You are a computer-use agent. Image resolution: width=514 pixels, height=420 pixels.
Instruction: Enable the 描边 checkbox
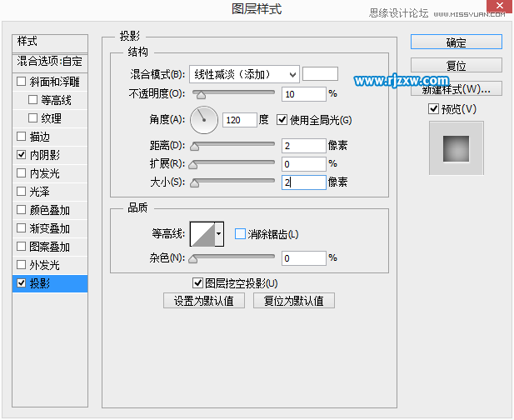tap(22, 137)
